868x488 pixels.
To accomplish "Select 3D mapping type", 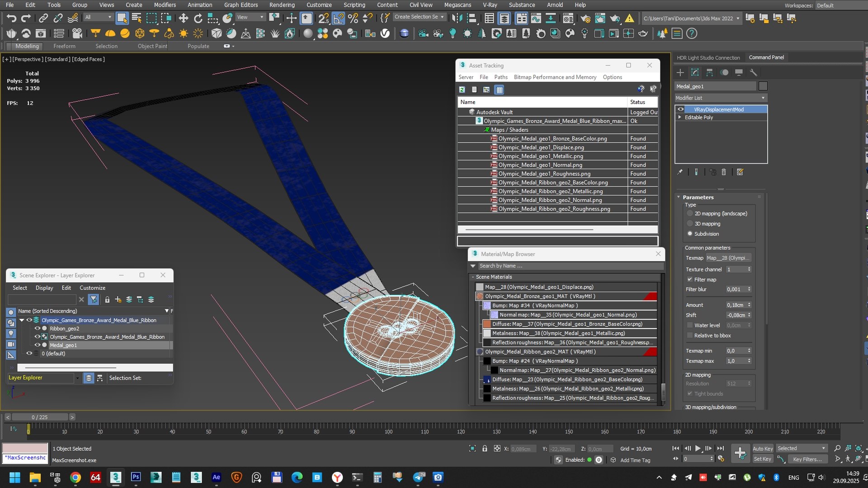I will [x=690, y=224].
